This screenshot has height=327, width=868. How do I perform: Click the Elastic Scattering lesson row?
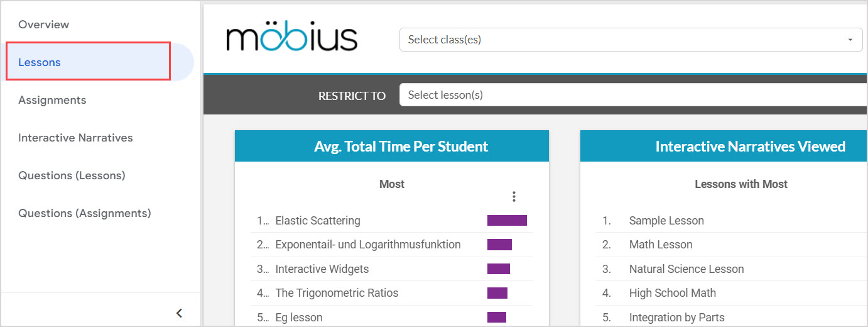pyautogui.click(x=318, y=221)
